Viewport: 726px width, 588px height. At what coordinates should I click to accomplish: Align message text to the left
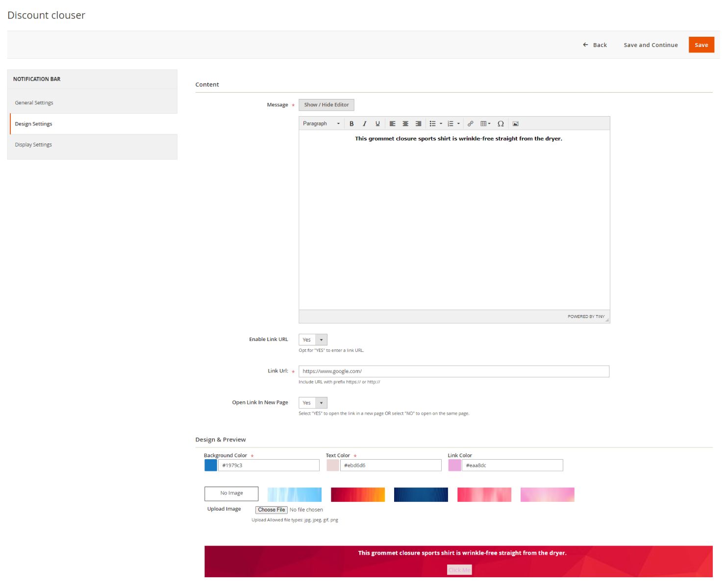click(x=392, y=124)
